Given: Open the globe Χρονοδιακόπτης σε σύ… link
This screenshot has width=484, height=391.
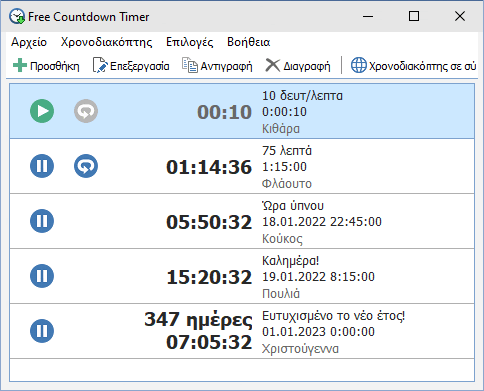Looking at the screenshot, I should (x=414, y=66).
